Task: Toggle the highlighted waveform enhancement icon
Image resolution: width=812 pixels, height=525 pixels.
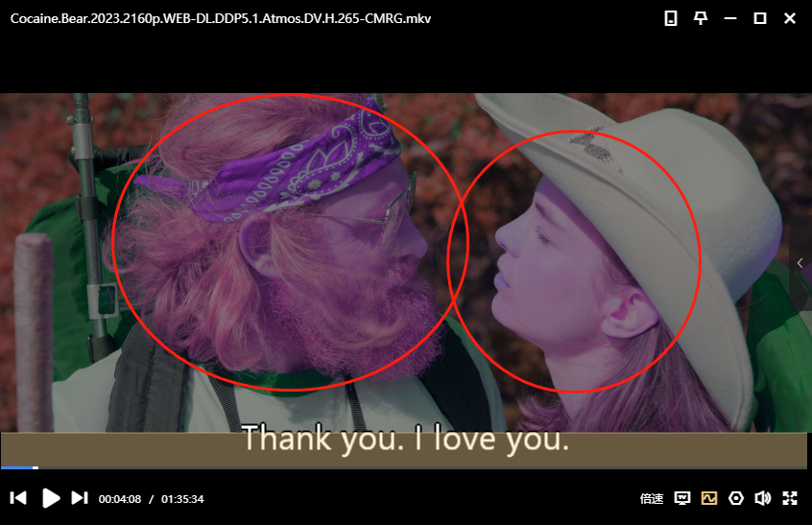Action: point(709,498)
